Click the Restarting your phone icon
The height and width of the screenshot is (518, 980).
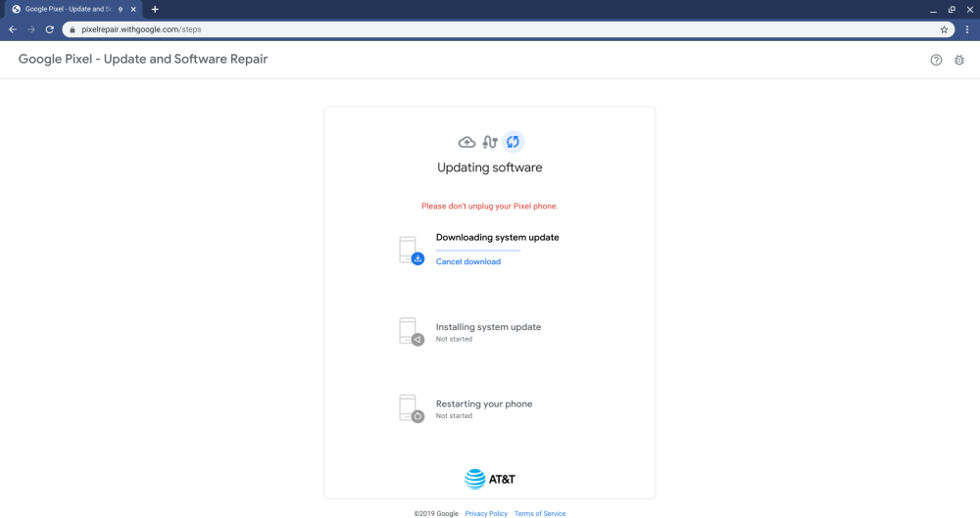(411, 408)
